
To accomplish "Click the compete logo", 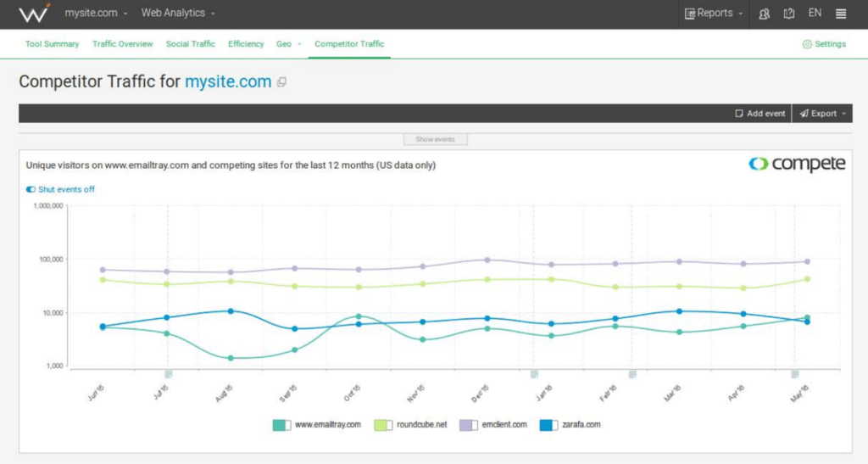I will coord(797,164).
